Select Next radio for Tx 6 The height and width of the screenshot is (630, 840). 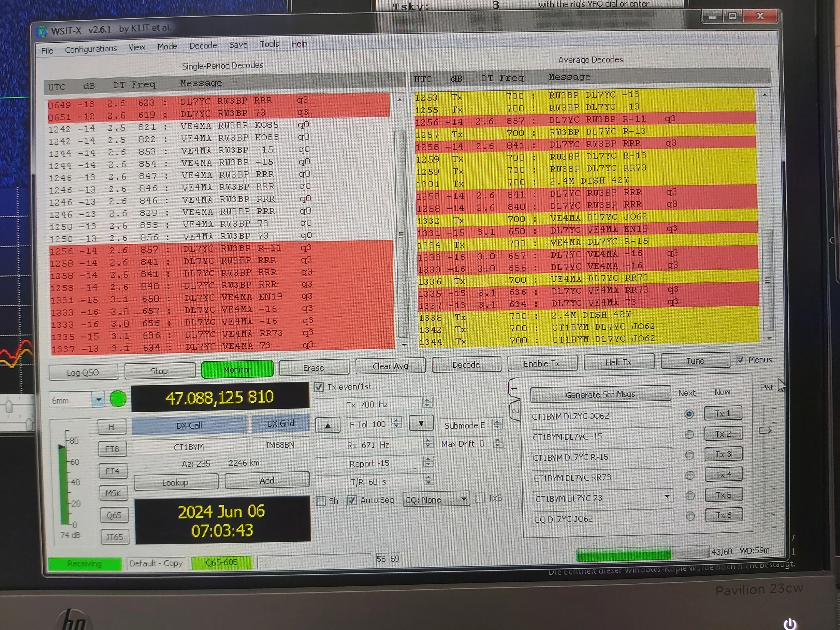tap(690, 516)
